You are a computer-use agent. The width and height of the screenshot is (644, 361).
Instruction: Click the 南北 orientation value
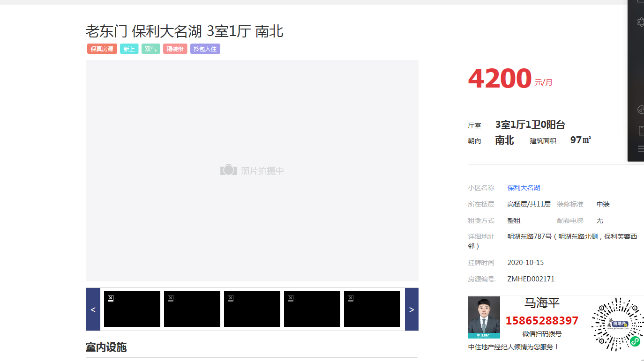click(504, 140)
